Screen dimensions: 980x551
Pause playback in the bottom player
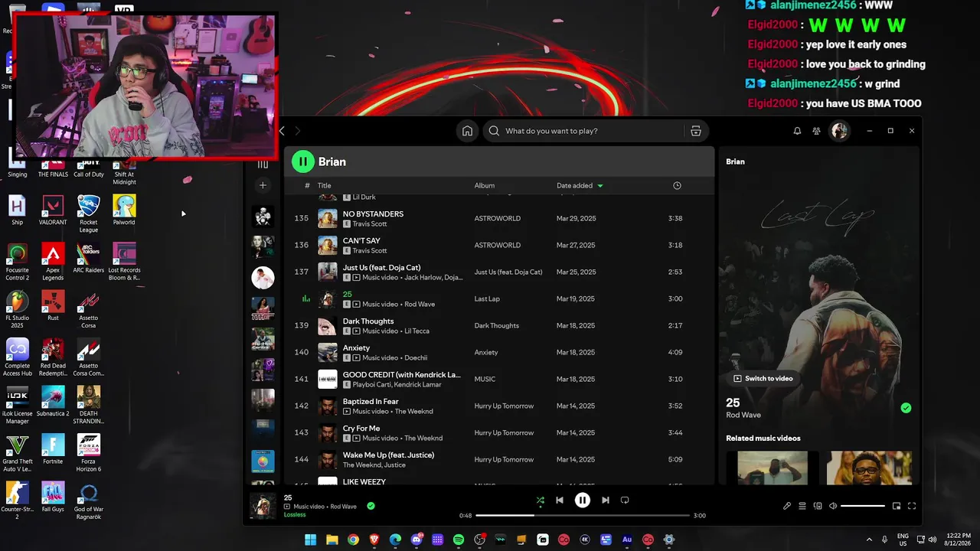583,500
